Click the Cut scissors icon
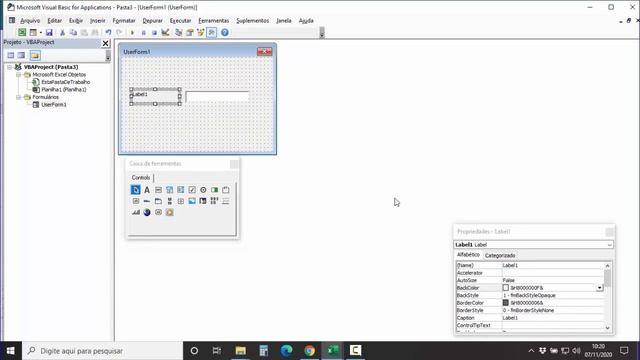This screenshot has width=640, height=360. (62, 32)
